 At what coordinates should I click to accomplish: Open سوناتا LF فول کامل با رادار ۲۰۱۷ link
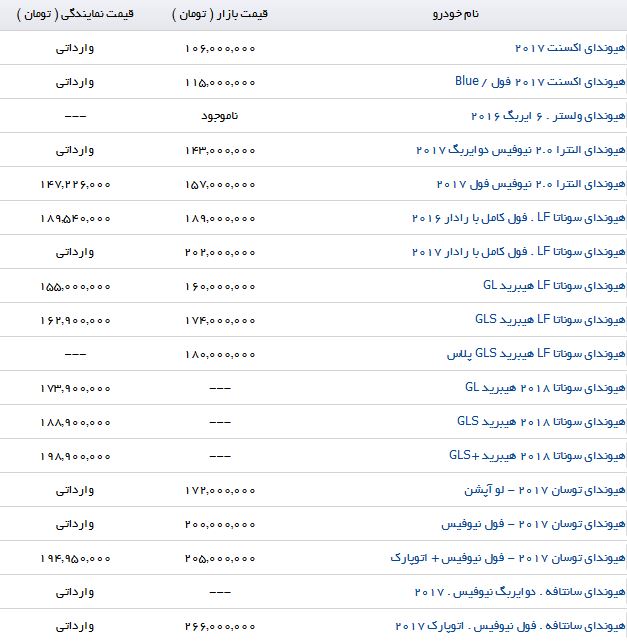pos(518,252)
